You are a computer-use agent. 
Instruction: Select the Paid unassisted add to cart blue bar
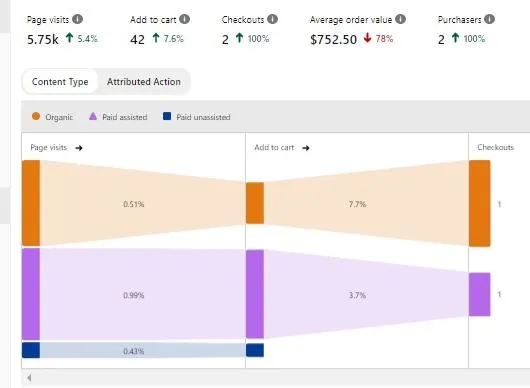tap(255, 350)
